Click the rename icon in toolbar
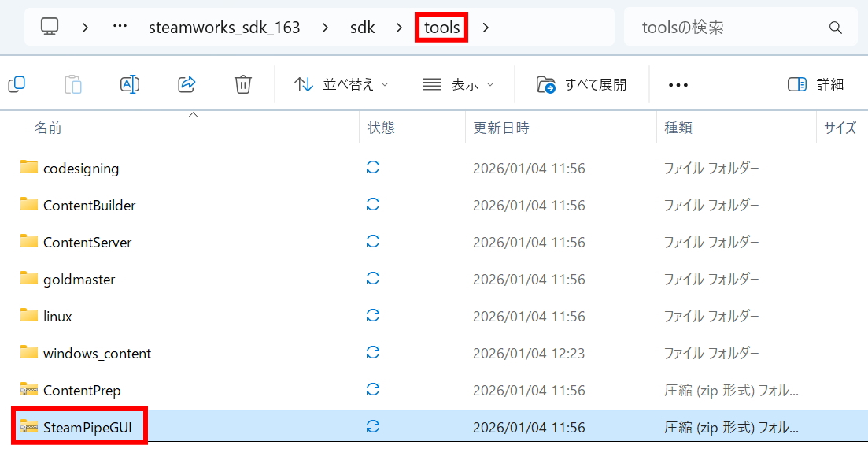Image resolution: width=868 pixels, height=449 pixels. pyautogui.click(x=130, y=84)
